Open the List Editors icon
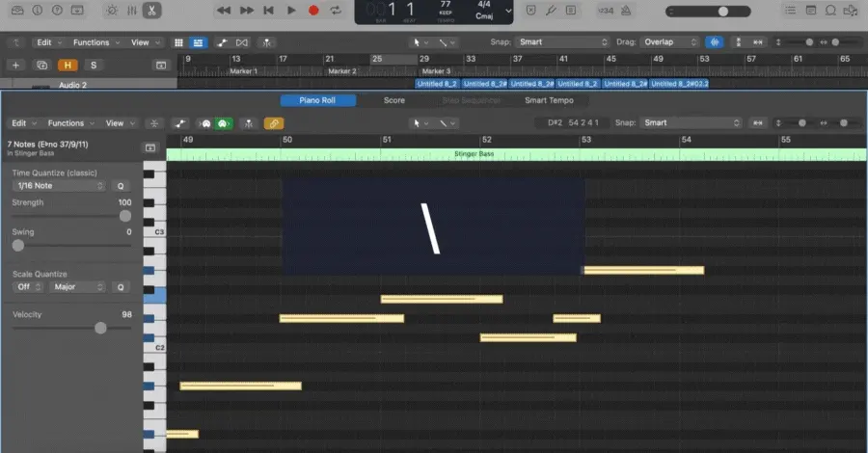The width and height of the screenshot is (868, 453). point(791,11)
